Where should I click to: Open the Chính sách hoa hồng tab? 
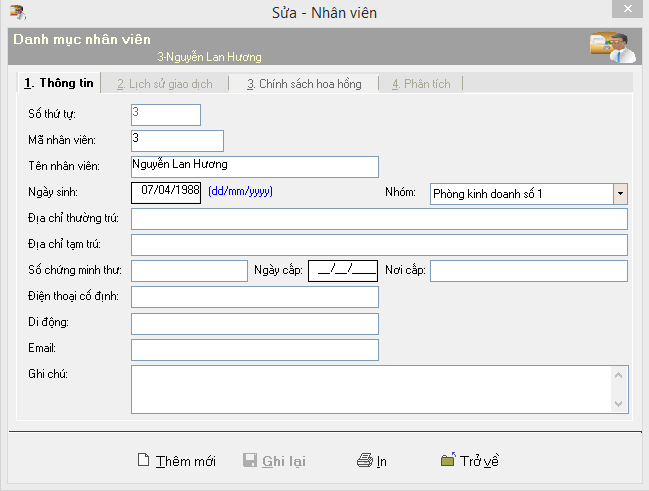pos(304,84)
